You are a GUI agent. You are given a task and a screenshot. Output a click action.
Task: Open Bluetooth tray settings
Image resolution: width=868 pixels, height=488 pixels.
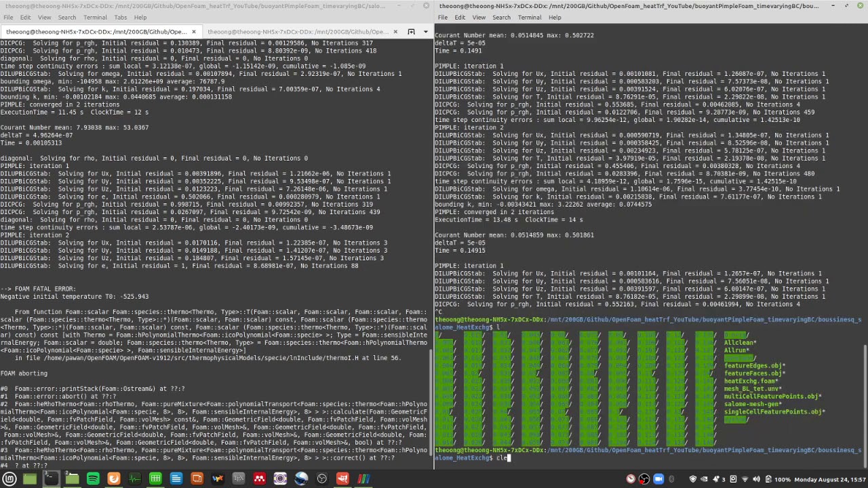pyautogui.click(x=672, y=479)
